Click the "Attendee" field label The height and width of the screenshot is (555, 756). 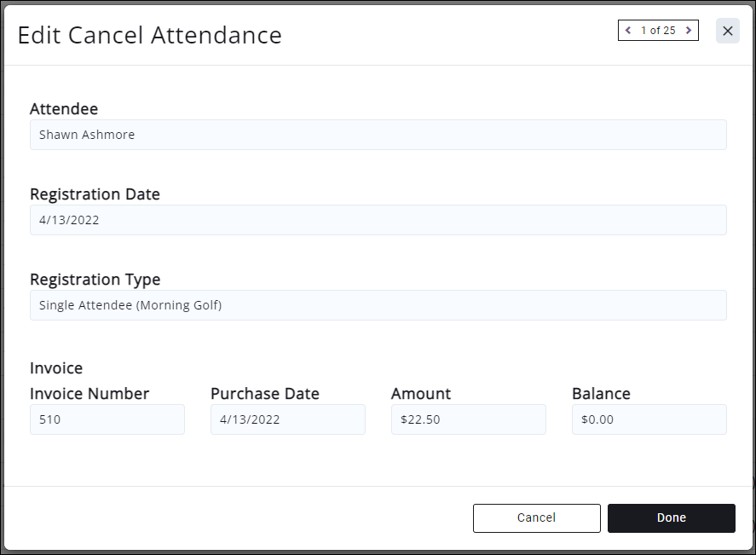pyautogui.click(x=64, y=109)
